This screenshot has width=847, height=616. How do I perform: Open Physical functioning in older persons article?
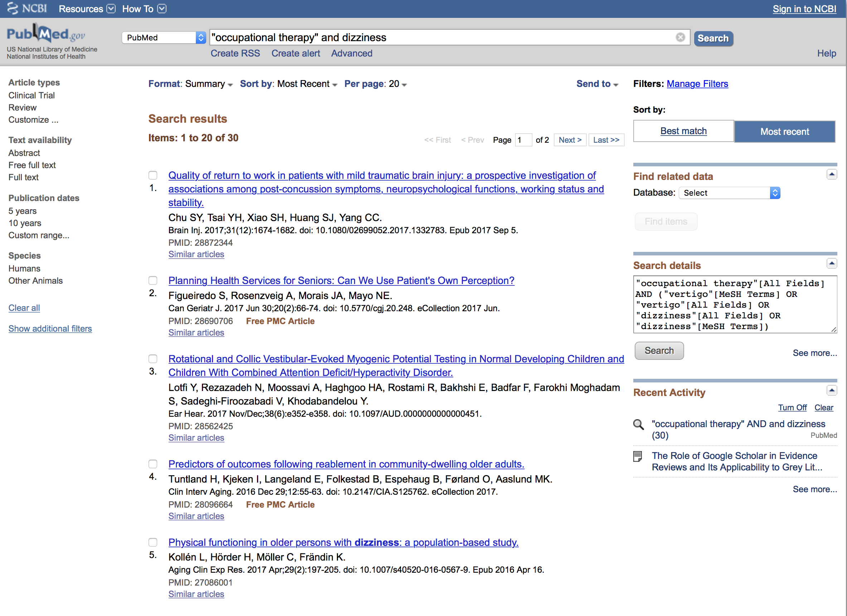pyautogui.click(x=343, y=543)
